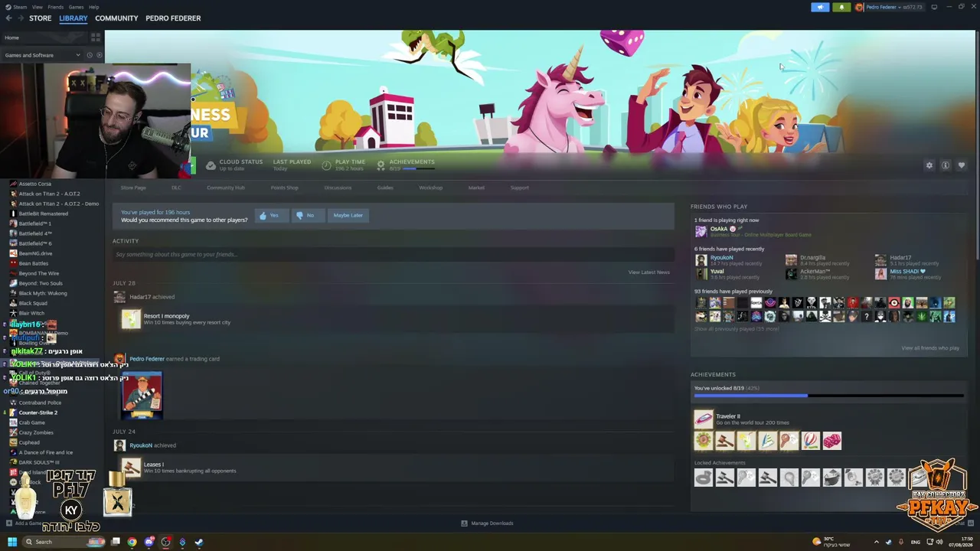The image size is (980, 551).
Task: Open the Pedro Federer trading card thumbnail
Action: pos(142,395)
